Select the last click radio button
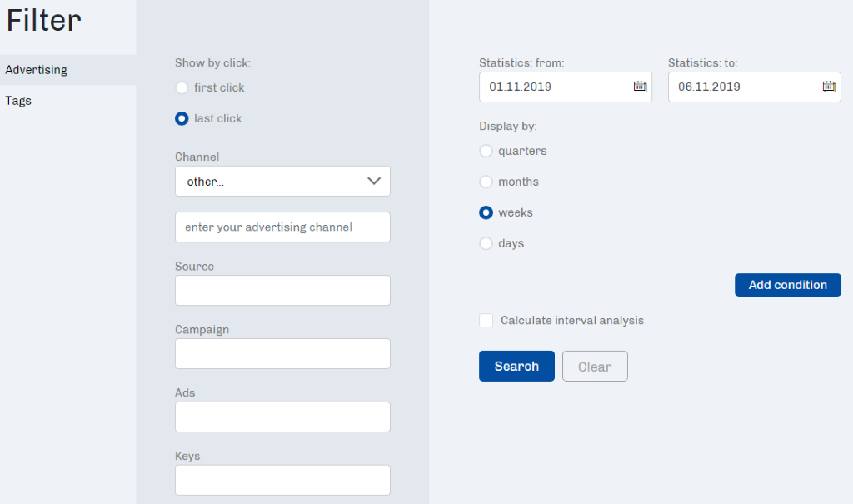 coord(182,118)
